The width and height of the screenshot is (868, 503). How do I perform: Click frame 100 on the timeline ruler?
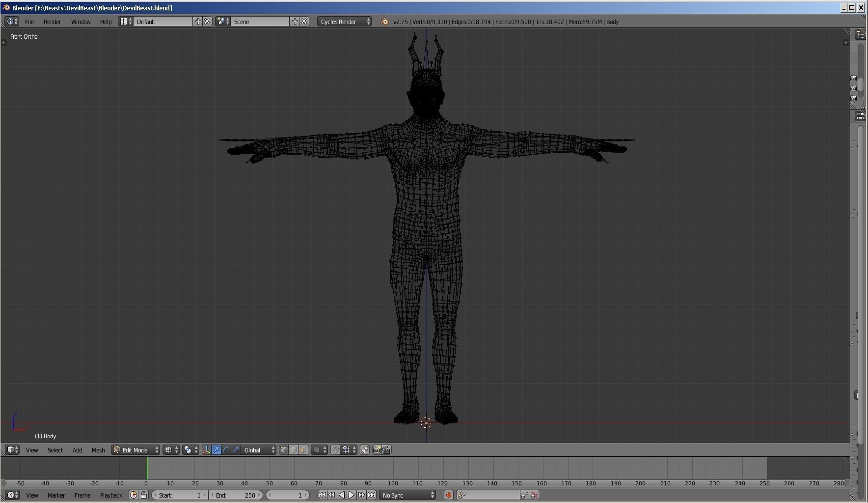click(x=393, y=483)
